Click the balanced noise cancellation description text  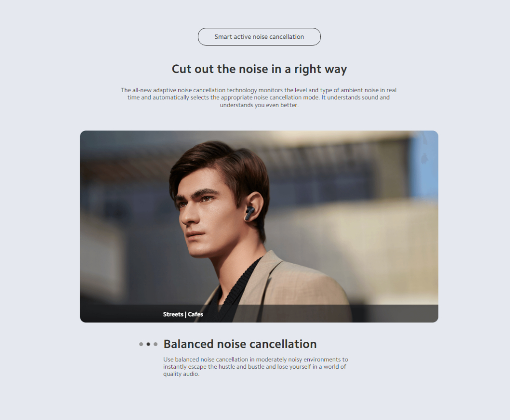[x=255, y=367]
